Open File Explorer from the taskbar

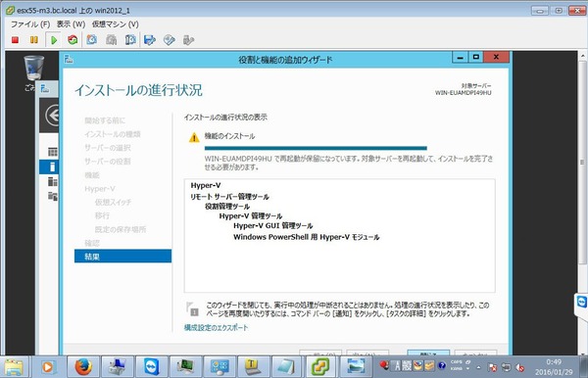tap(14, 367)
